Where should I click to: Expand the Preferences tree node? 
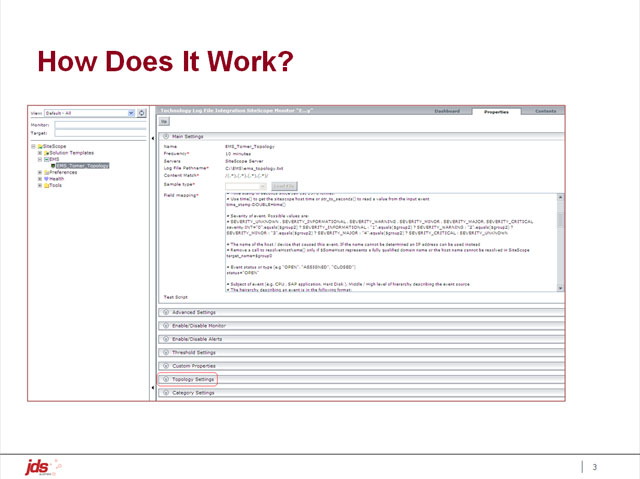pos(40,172)
